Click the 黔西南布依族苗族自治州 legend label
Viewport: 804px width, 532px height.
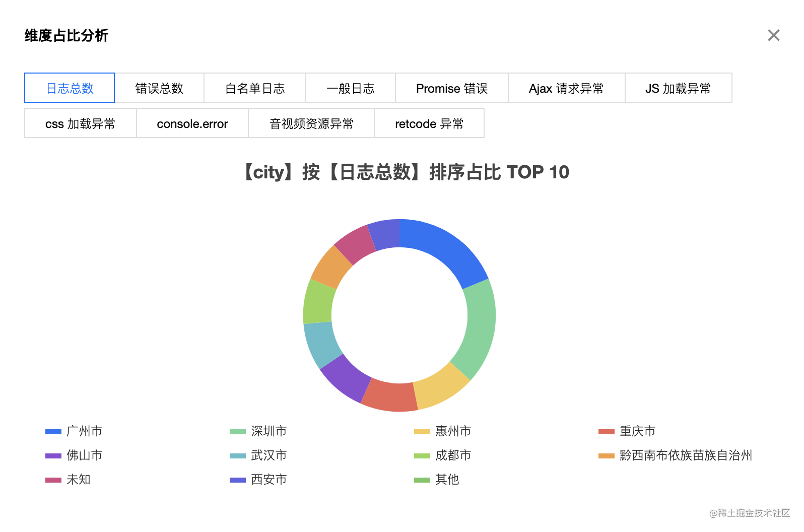click(686, 455)
